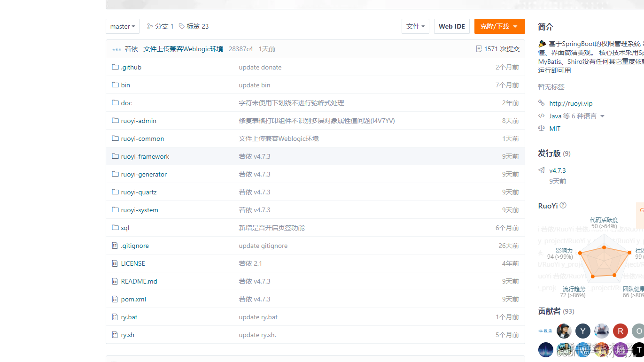Click the 简介 heading
The height and width of the screenshot is (362, 644).
[545, 27]
